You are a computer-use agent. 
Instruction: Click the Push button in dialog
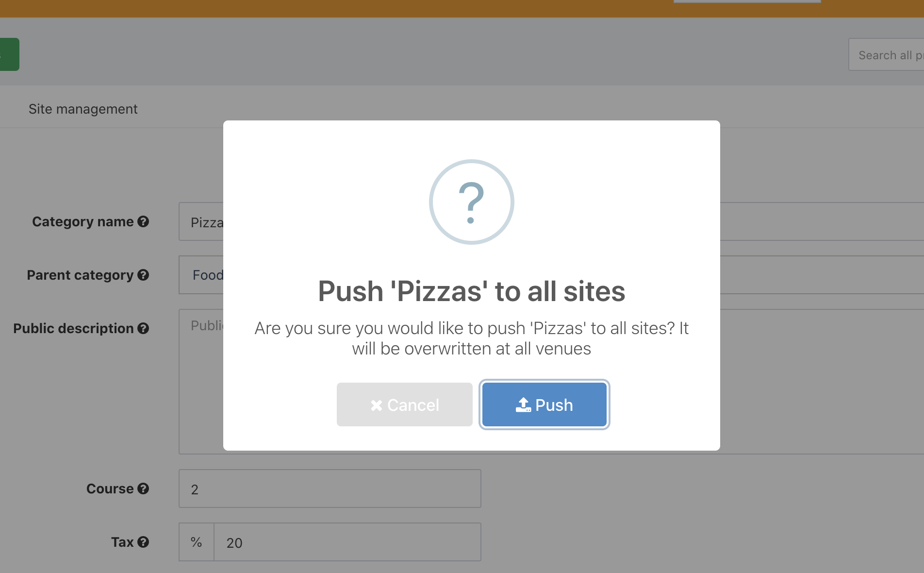click(x=544, y=404)
